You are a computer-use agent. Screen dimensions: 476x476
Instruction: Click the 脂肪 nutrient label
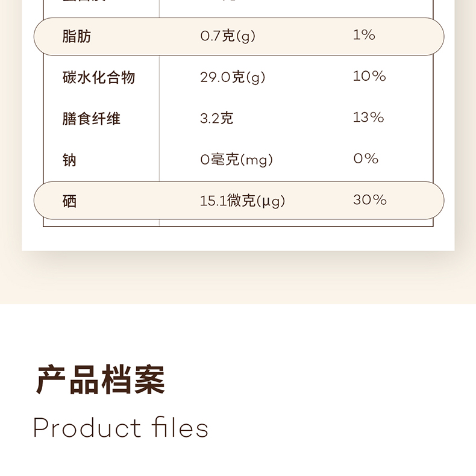(x=77, y=37)
